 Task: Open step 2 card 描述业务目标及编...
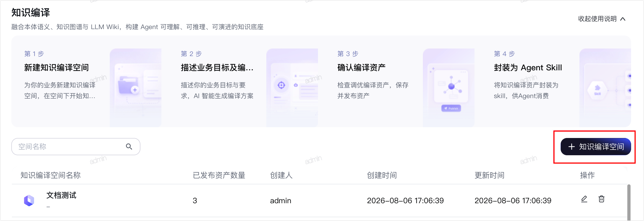pyautogui.click(x=217, y=67)
